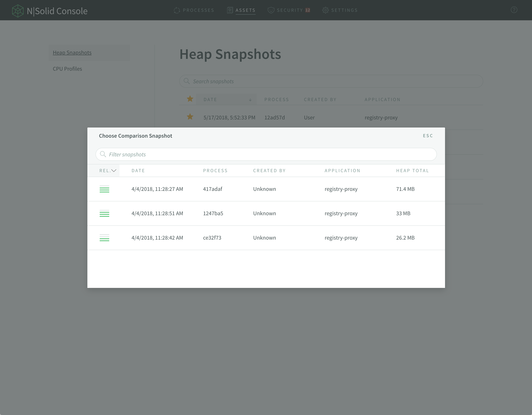This screenshot has height=415, width=532.
Task: Click Unknown creator in ce32f73 row
Action: pos(265,238)
